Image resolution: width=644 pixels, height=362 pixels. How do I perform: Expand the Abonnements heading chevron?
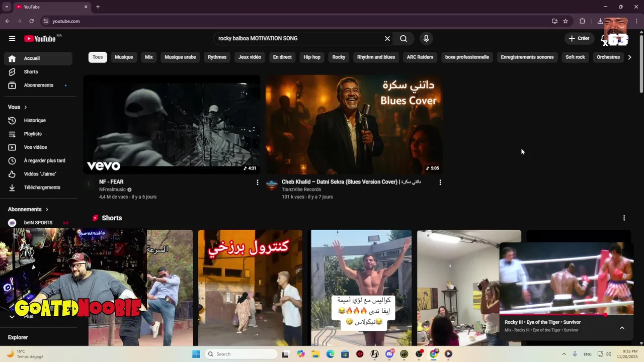click(47, 209)
